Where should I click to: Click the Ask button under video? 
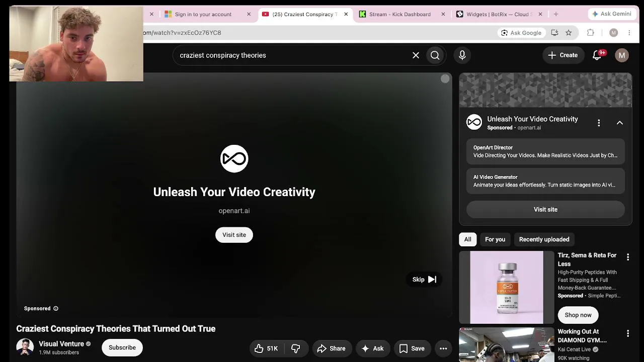click(x=372, y=348)
